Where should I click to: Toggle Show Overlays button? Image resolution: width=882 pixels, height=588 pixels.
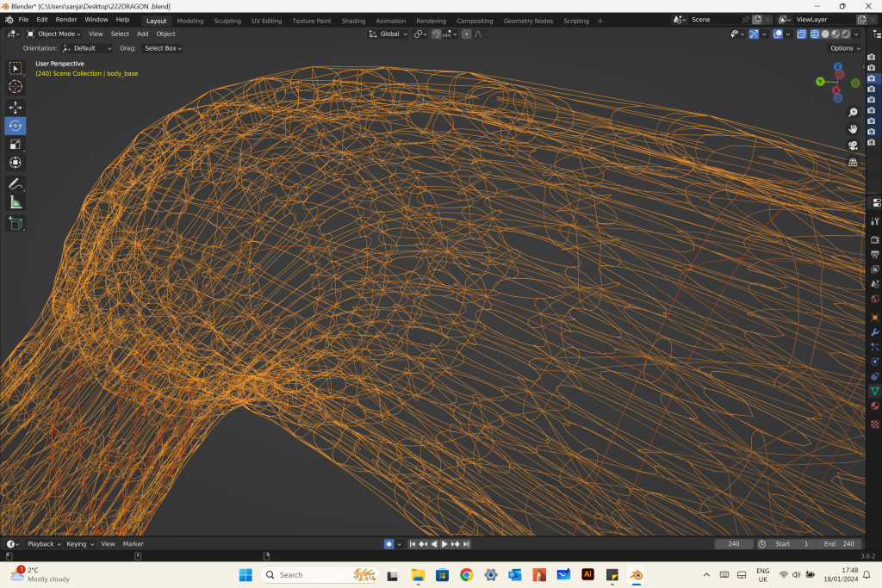(x=778, y=34)
